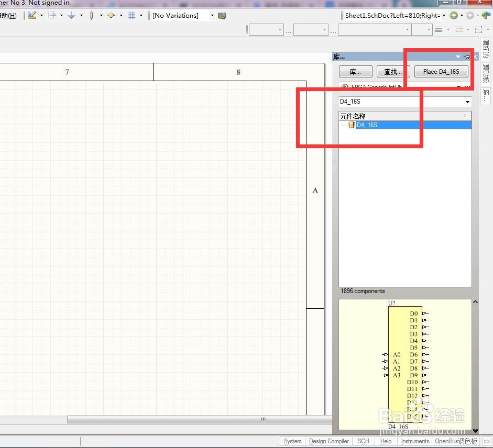Open the Instruments panel button
Screen dimensions: 493x448
(415, 441)
